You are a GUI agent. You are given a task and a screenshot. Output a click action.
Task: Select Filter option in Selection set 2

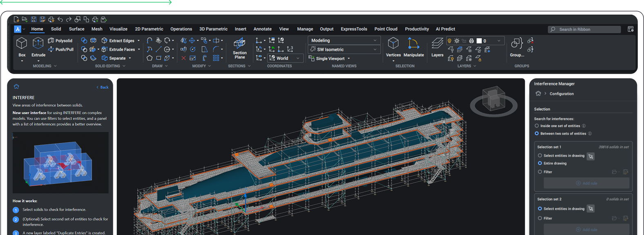point(540,218)
